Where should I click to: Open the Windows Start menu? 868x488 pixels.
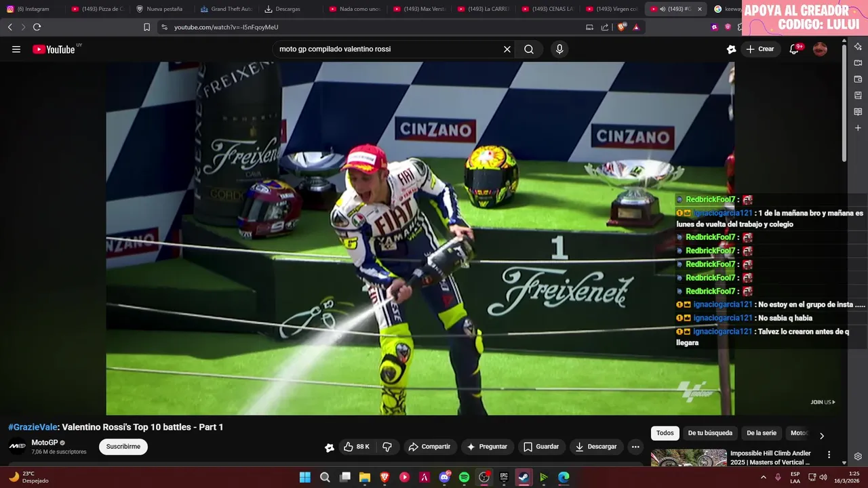tap(305, 477)
